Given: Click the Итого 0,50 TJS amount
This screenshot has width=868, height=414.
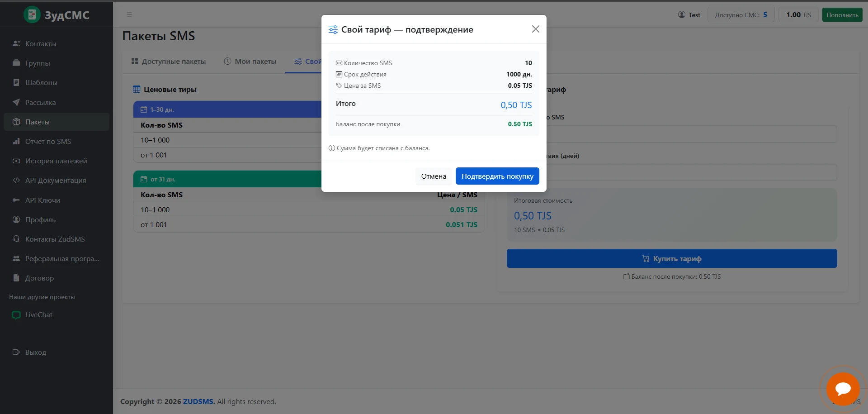Looking at the screenshot, I should [x=516, y=105].
